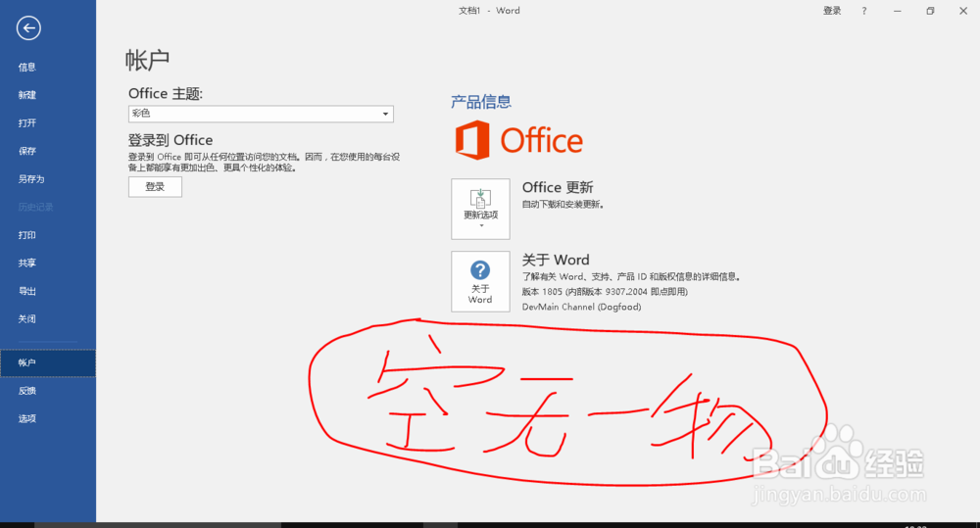Open the 导出 page
Screen dimensions: 980x528
click(x=26, y=291)
